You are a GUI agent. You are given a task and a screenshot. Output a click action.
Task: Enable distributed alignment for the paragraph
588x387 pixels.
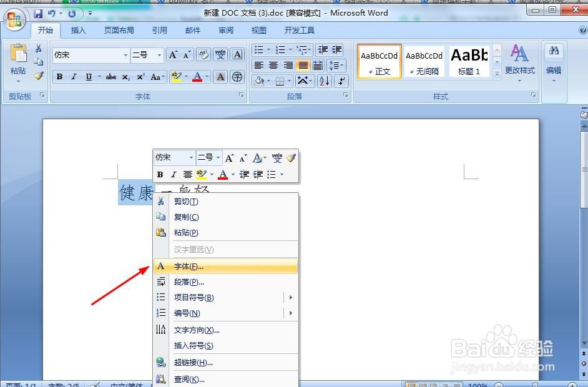click(317, 65)
